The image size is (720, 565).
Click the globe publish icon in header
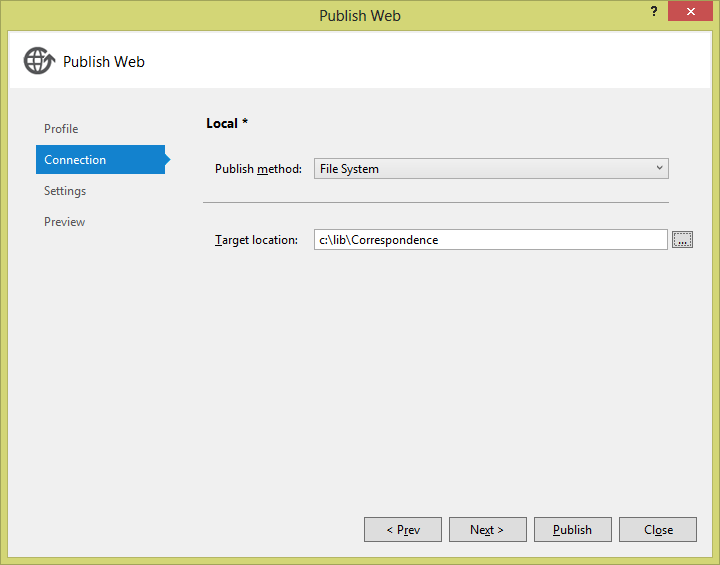[38, 61]
